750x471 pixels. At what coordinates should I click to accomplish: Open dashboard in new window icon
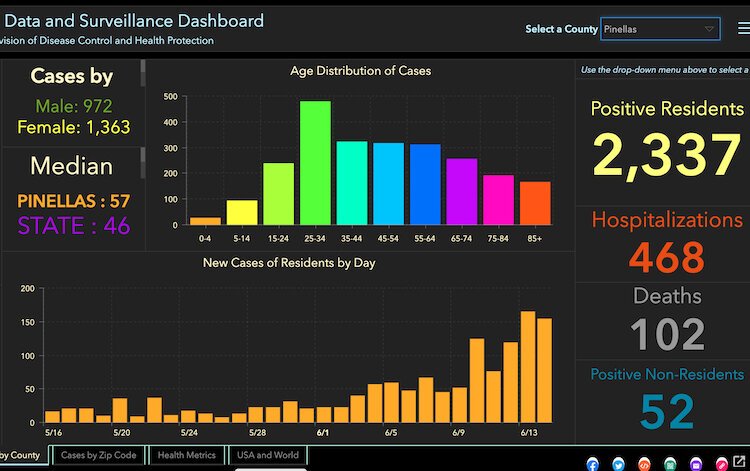tap(739, 462)
